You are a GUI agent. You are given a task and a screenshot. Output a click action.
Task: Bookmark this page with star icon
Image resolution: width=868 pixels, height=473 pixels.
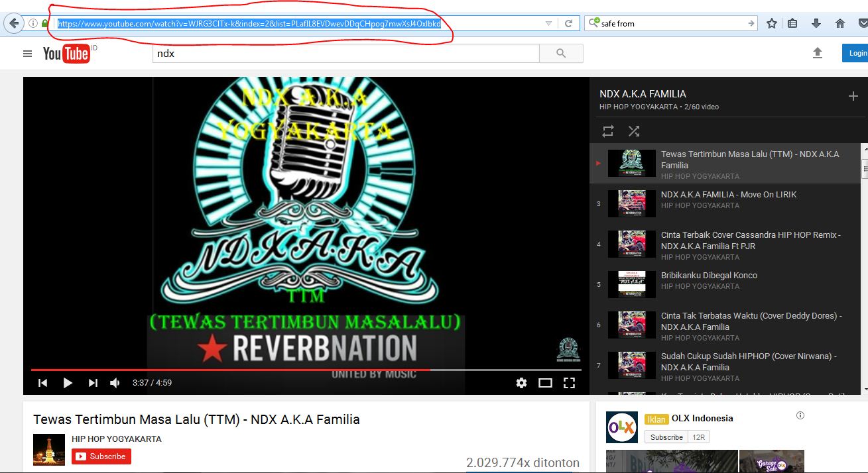coord(772,23)
